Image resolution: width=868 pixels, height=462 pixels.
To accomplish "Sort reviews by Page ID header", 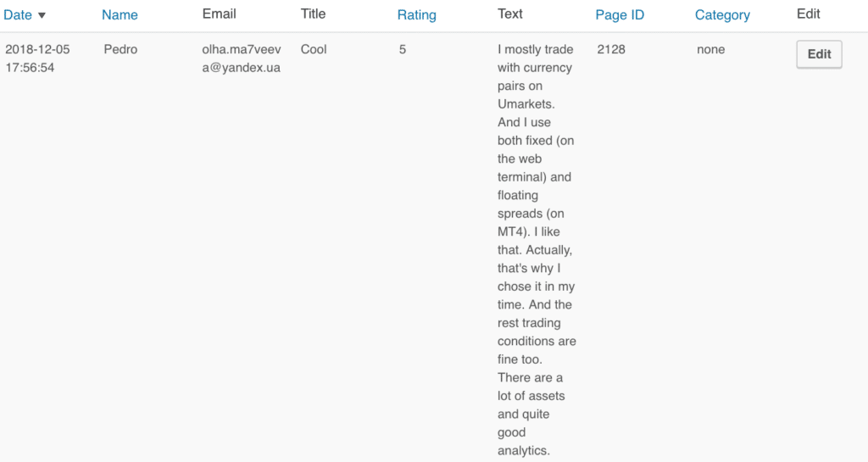I will 620,15.
